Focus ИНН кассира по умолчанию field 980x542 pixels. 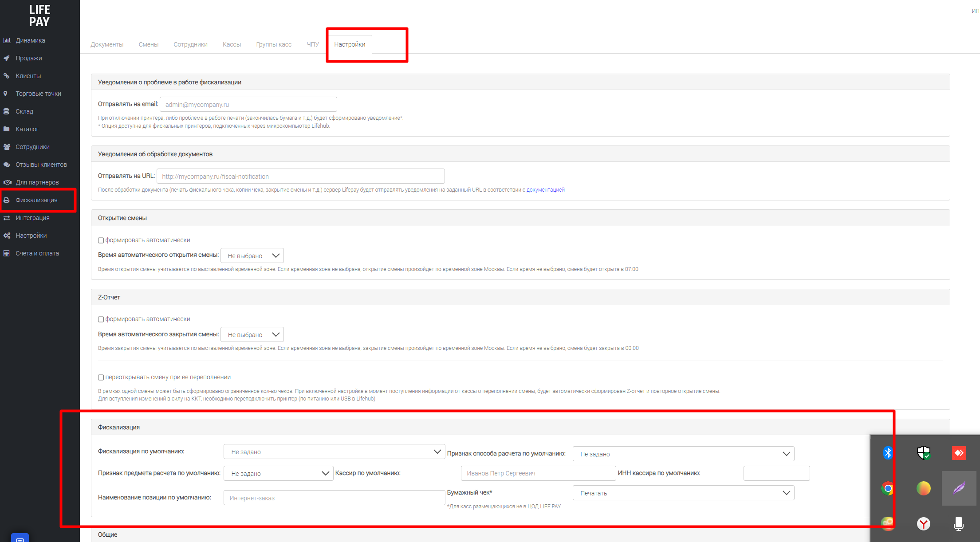click(x=776, y=473)
